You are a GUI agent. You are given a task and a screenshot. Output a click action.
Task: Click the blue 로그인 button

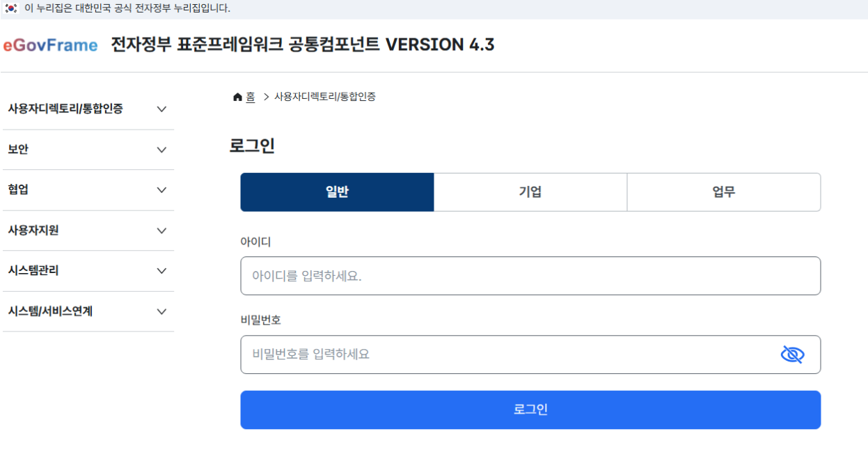[530, 410]
